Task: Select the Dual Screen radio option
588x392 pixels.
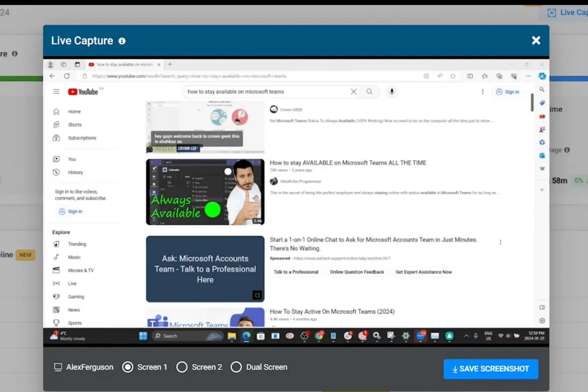Action: [236, 367]
